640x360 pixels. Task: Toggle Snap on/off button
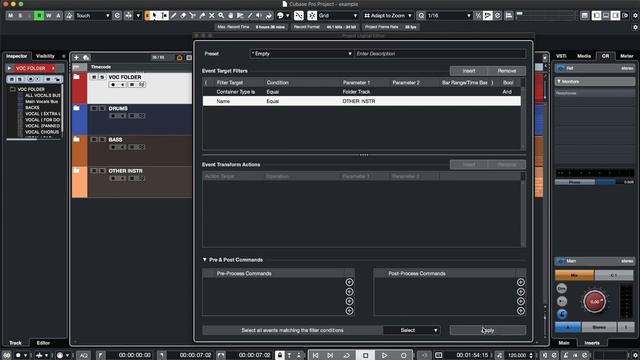coord(312,16)
